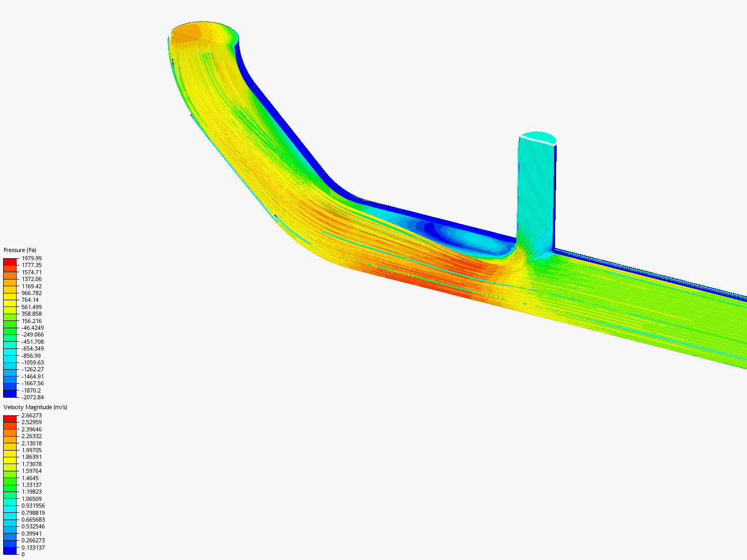Select pressure legend value -1667.56
Screen dimensions: 747x560
33,383
